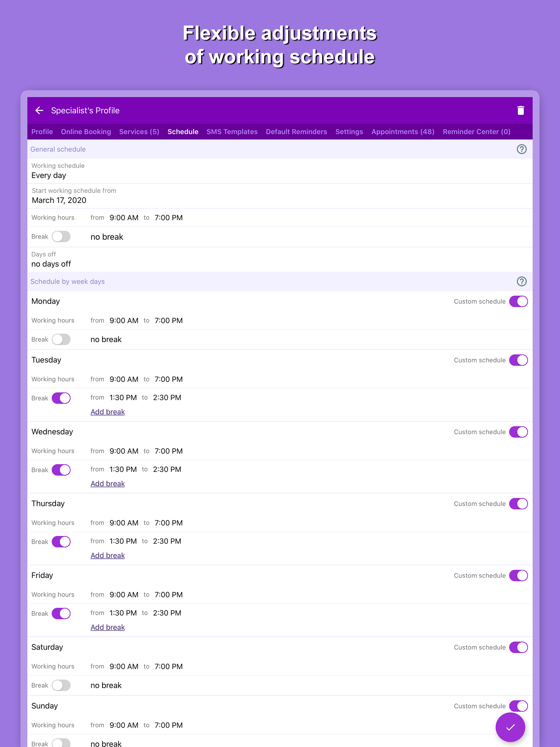Click Add break under Wednesday
560x747 pixels.
[x=107, y=483]
